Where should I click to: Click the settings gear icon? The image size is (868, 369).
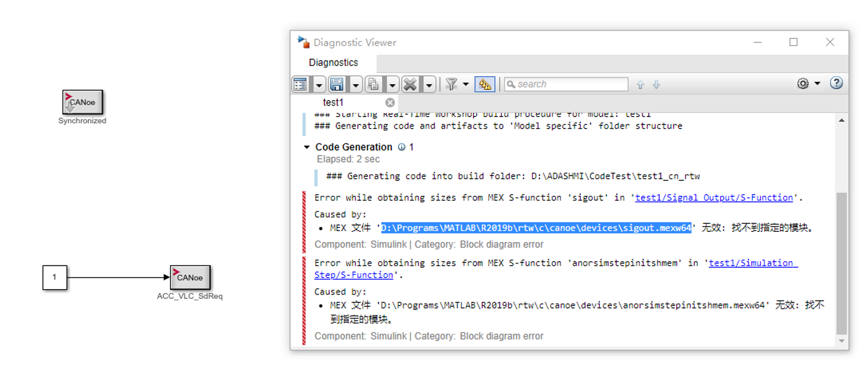[803, 84]
